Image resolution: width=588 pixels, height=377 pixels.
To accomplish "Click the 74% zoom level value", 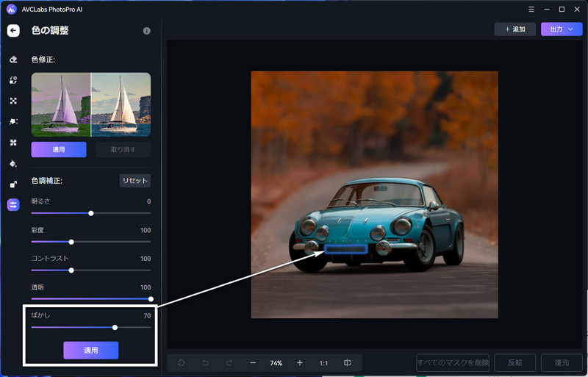I will (x=276, y=363).
